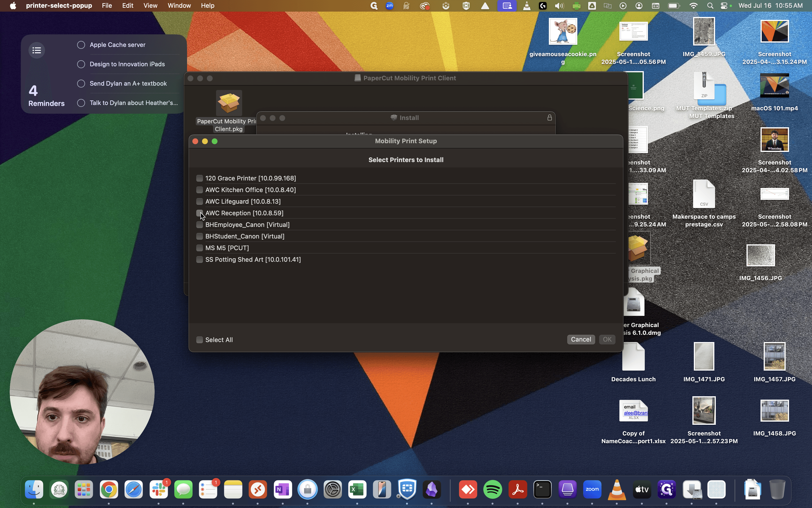Viewport: 812px width, 508px height.
Task: Launch VLC from the Dock
Action: click(x=617, y=490)
